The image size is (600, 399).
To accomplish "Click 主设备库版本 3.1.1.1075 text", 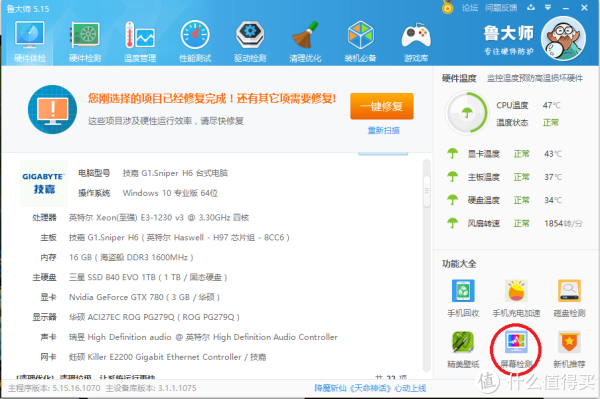I will click(151, 388).
